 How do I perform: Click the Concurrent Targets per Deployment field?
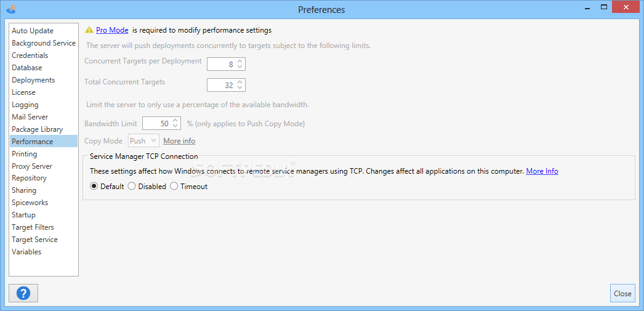click(x=226, y=64)
